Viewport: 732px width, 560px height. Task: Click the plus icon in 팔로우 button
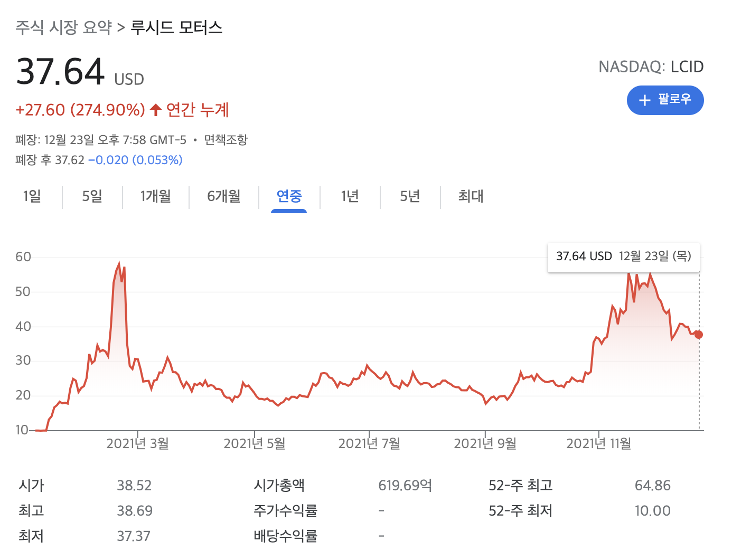point(644,100)
